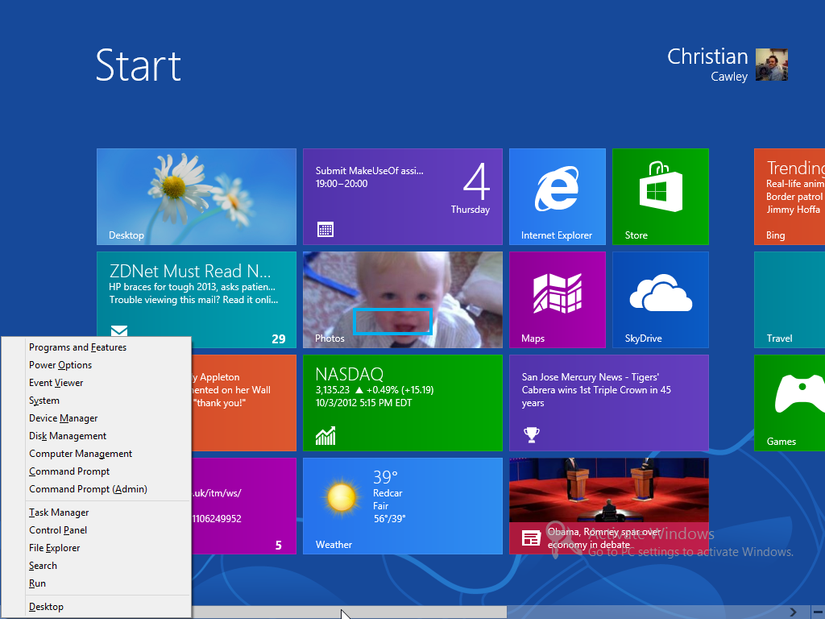Open Task Manager from the menu

click(x=59, y=513)
